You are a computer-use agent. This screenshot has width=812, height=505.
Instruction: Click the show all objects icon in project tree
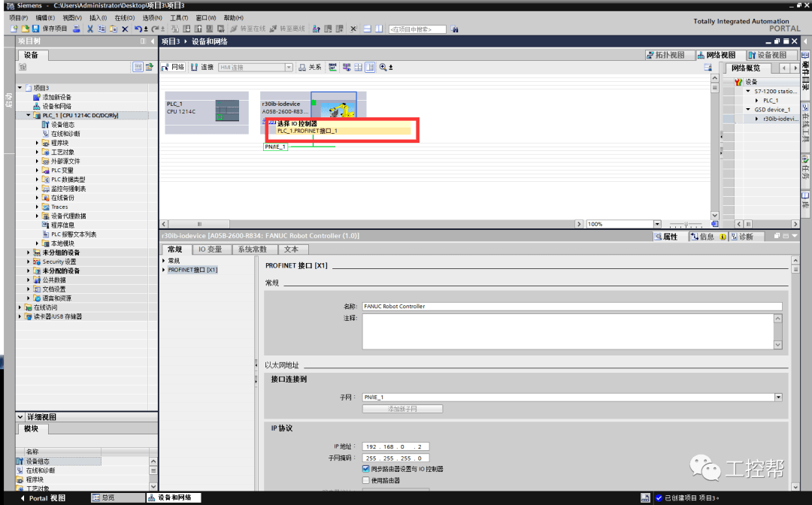138,67
